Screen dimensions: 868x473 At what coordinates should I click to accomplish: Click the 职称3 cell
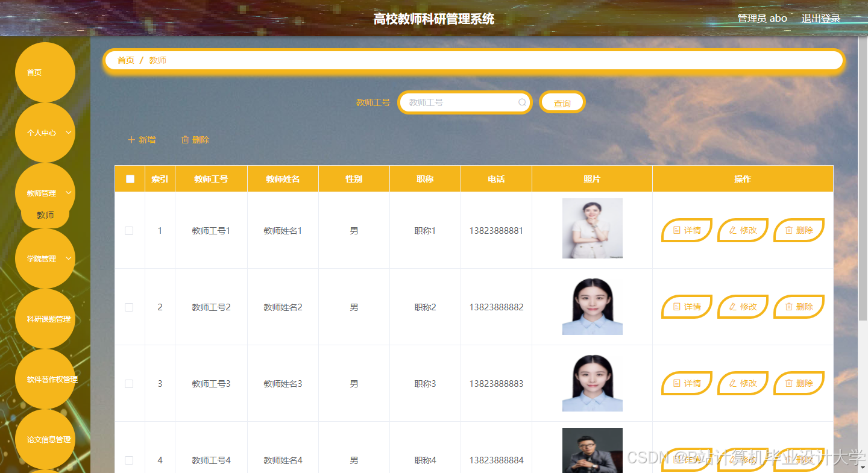point(425,384)
